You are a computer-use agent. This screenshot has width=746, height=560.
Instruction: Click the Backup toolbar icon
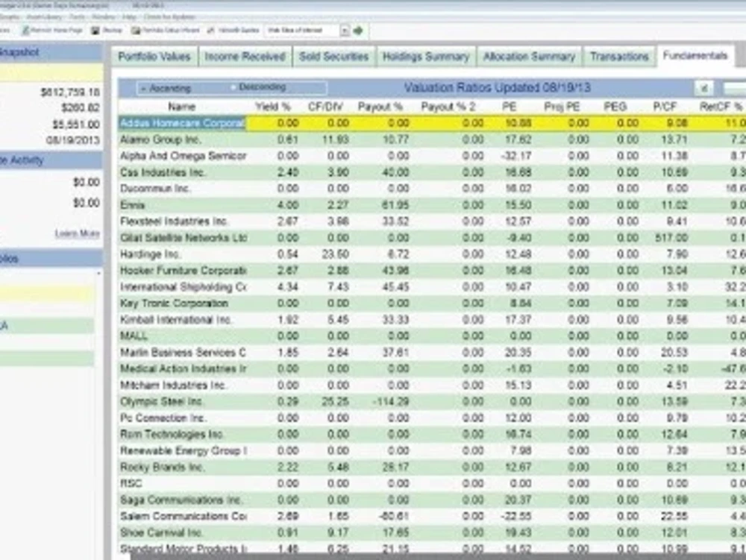pyautogui.click(x=95, y=31)
